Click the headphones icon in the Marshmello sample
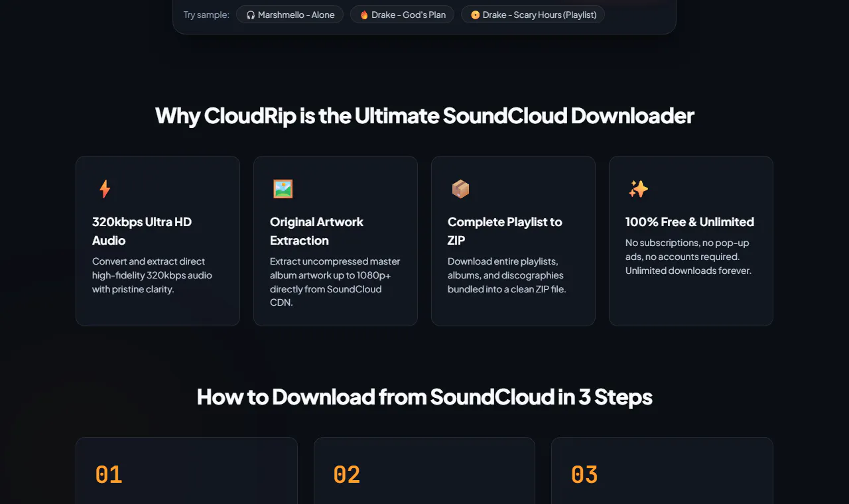Viewport: 849px width, 504px height. tap(251, 15)
